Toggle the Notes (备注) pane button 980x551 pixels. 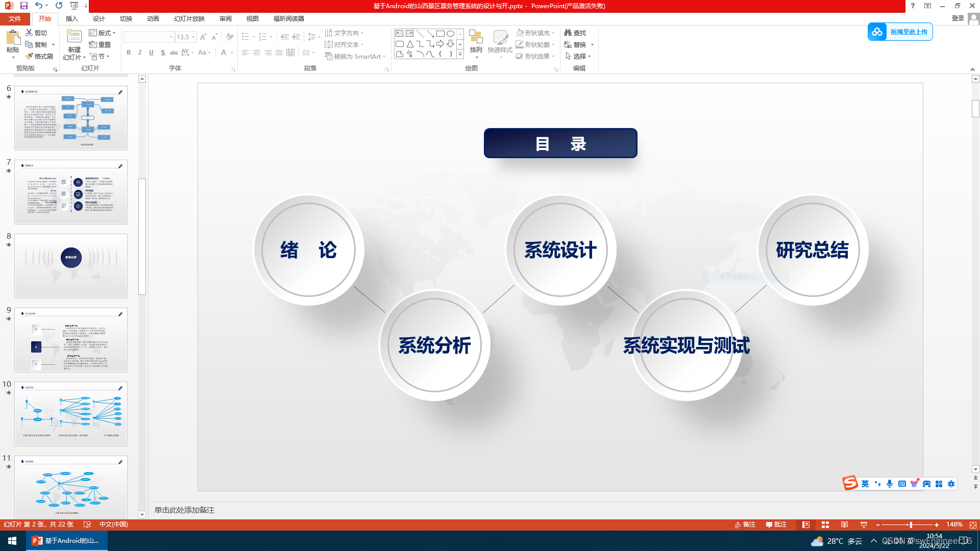coord(745,524)
